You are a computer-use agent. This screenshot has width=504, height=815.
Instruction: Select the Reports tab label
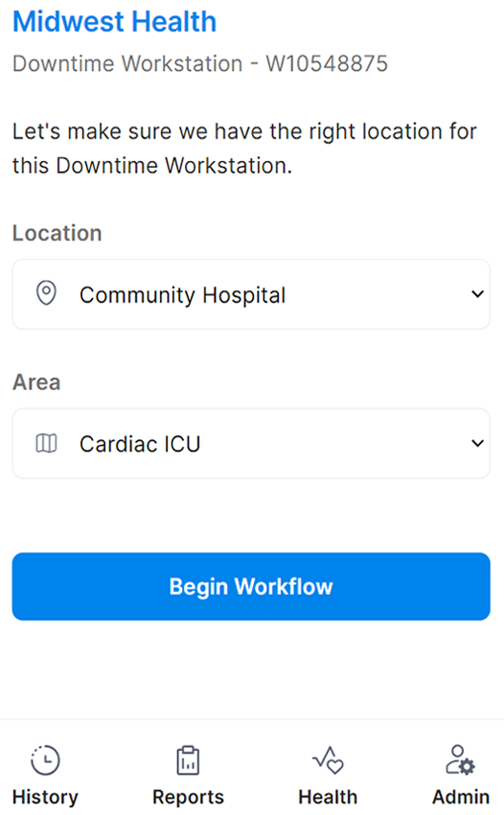tap(188, 797)
